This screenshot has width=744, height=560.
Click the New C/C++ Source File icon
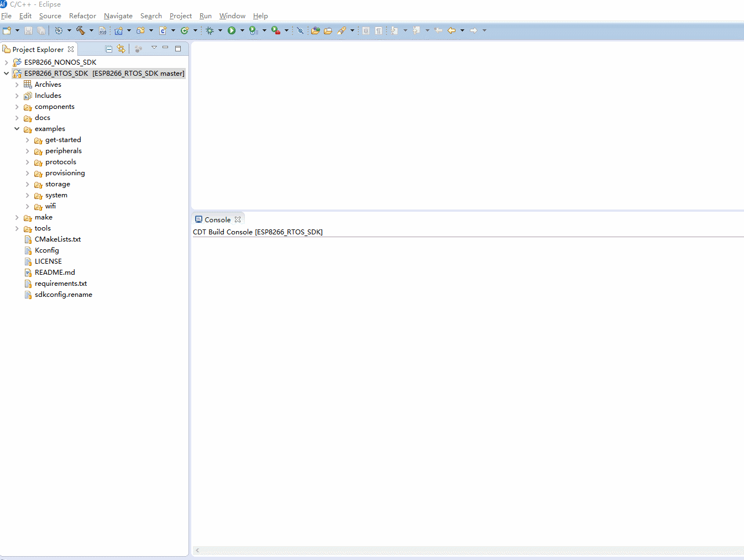(x=163, y=30)
